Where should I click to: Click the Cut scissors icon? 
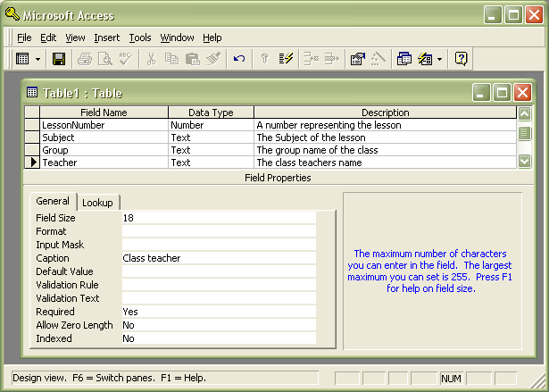pos(151,59)
